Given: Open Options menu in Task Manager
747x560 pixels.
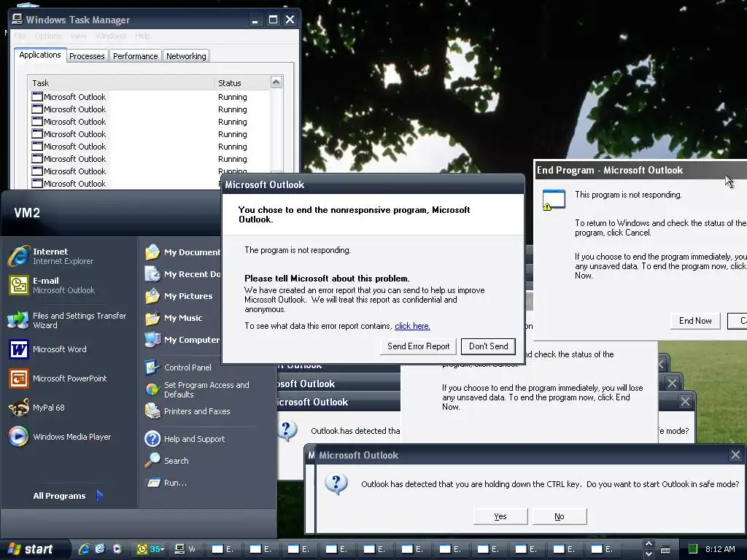Looking at the screenshot, I should [x=47, y=36].
